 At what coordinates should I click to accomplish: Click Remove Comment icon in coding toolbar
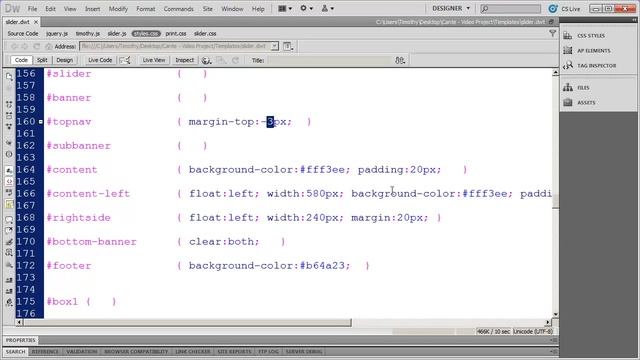(9, 230)
